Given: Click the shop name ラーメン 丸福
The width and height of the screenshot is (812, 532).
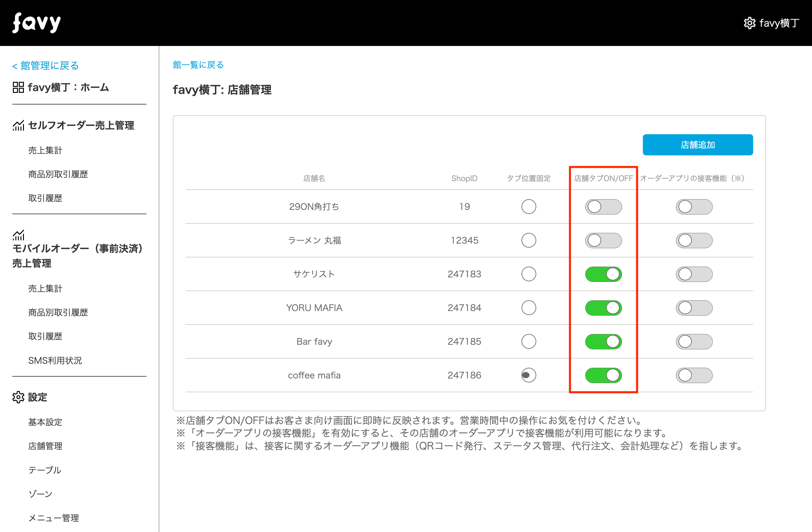Looking at the screenshot, I should [314, 240].
